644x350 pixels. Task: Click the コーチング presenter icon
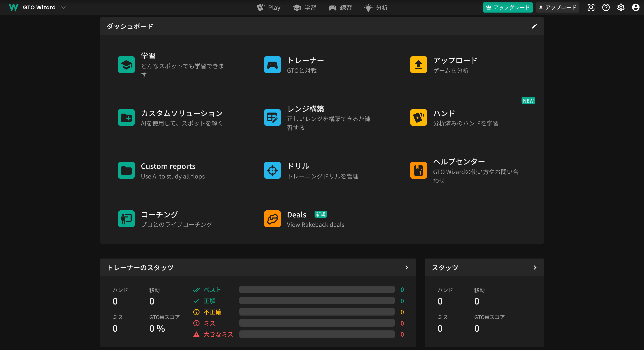pos(126,219)
